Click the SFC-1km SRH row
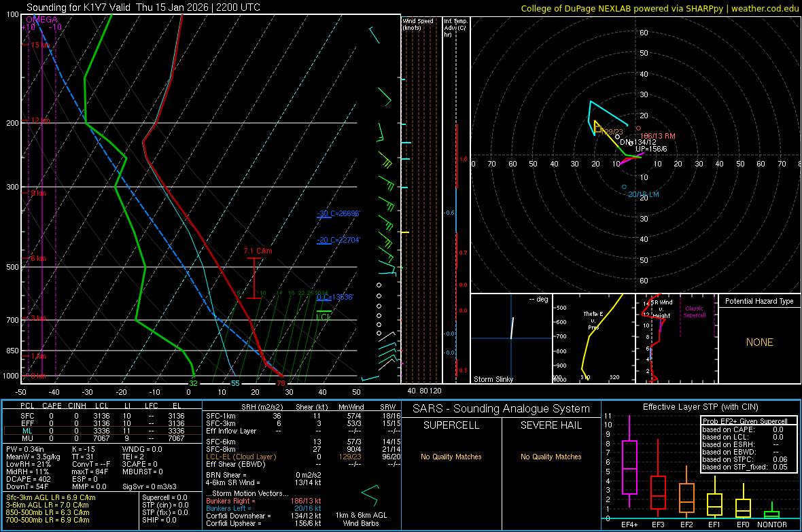The height and width of the screenshot is (532, 802). 303,416
